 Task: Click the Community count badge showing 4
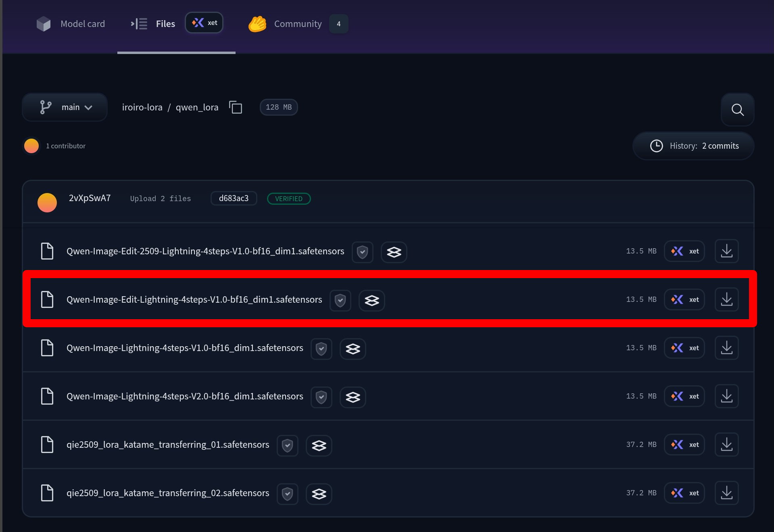click(339, 24)
